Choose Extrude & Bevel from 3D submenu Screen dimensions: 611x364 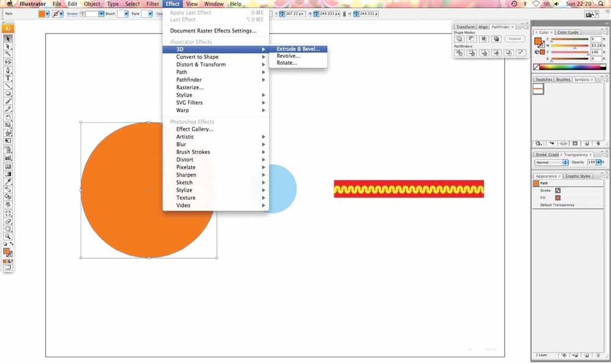tap(298, 49)
